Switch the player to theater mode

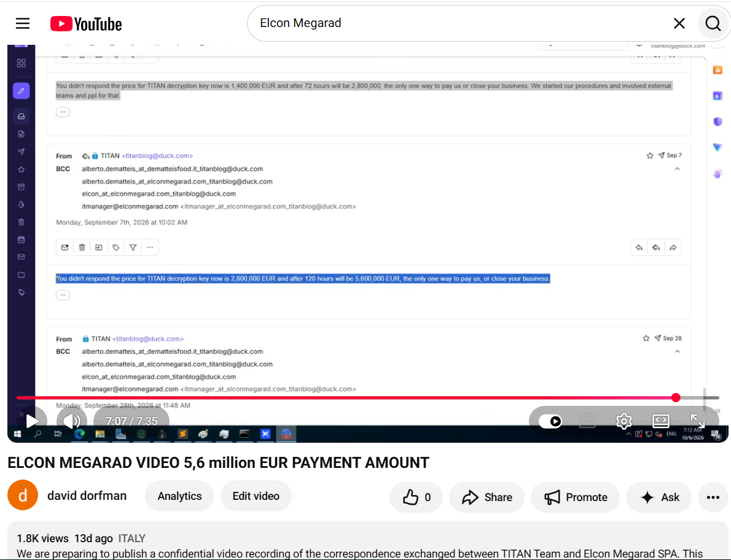click(x=660, y=422)
